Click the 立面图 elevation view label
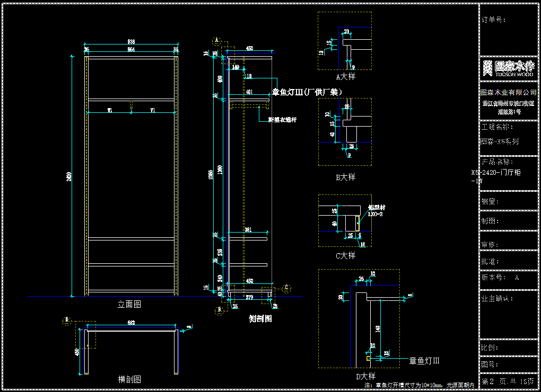This screenshot has width=541, height=392. pos(129,305)
